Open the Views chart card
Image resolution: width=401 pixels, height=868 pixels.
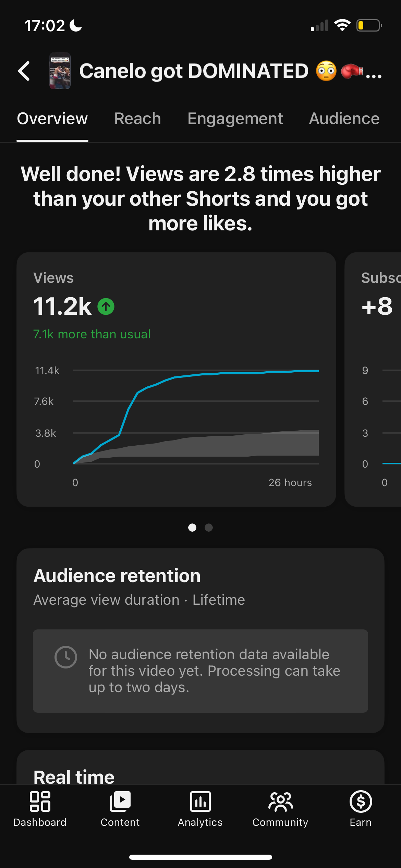[x=176, y=379]
